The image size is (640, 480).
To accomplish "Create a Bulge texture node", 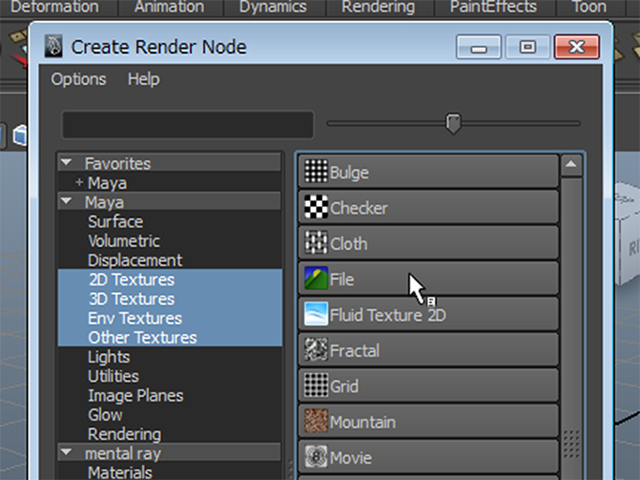I will pos(428,171).
